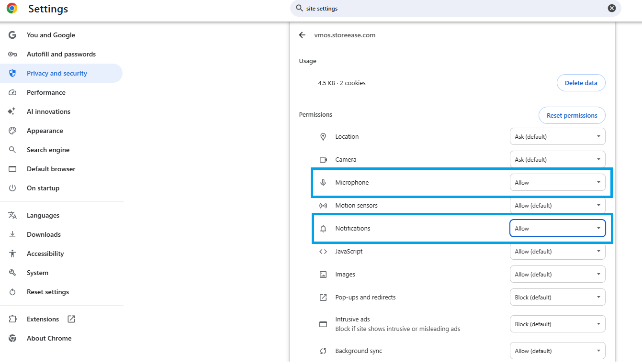Open the Notifications permission dropdown
Image resolution: width=642 pixels, height=364 pixels.
coord(557,228)
